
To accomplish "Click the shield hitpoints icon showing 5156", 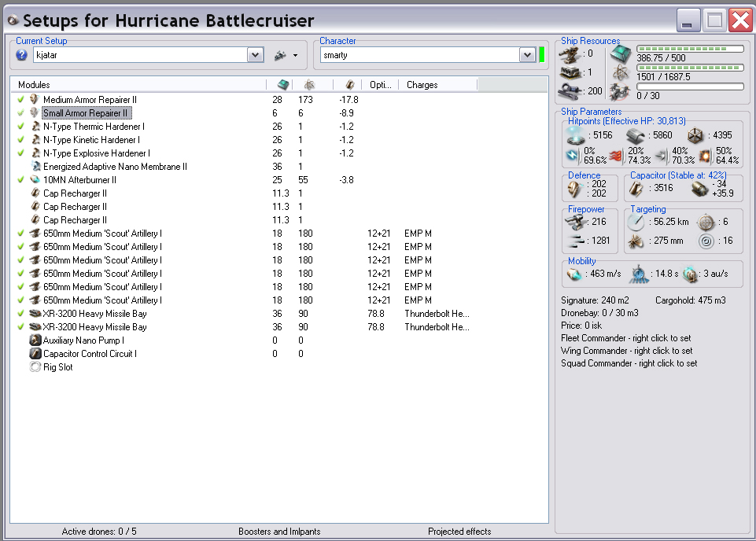I will click(577, 135).
